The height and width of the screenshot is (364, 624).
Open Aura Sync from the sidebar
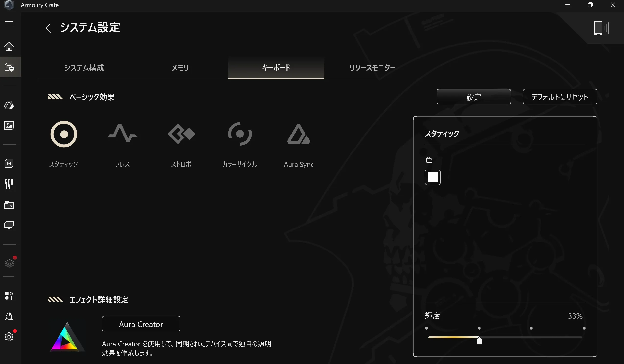click(9, 105)
